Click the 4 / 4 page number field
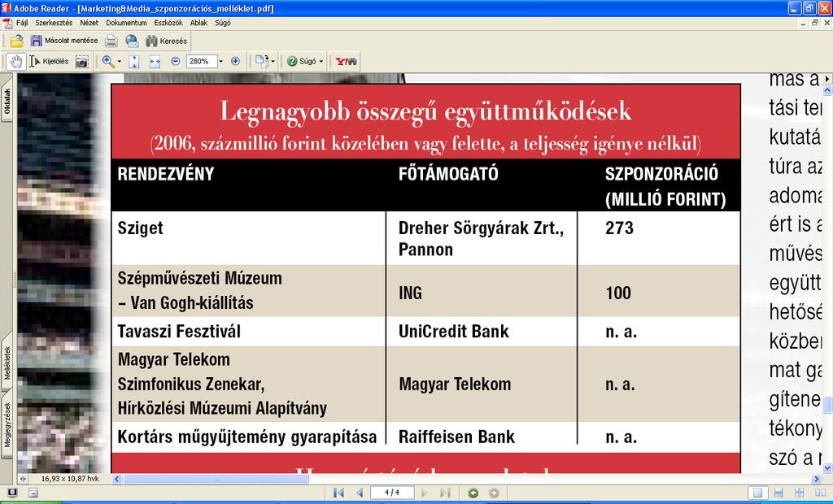This screenshot has height=504, width=833. point(392,493)
